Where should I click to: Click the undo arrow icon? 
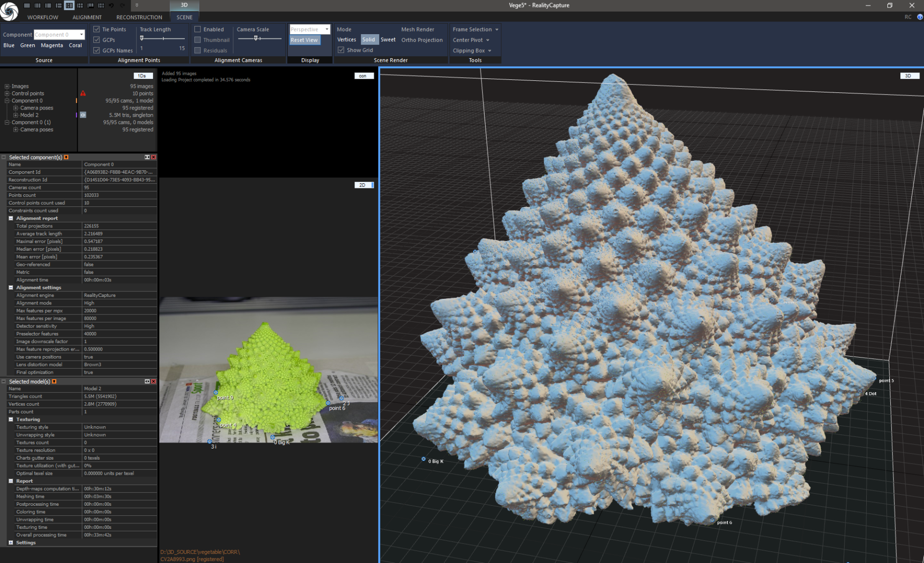click(x=111, y=6)
